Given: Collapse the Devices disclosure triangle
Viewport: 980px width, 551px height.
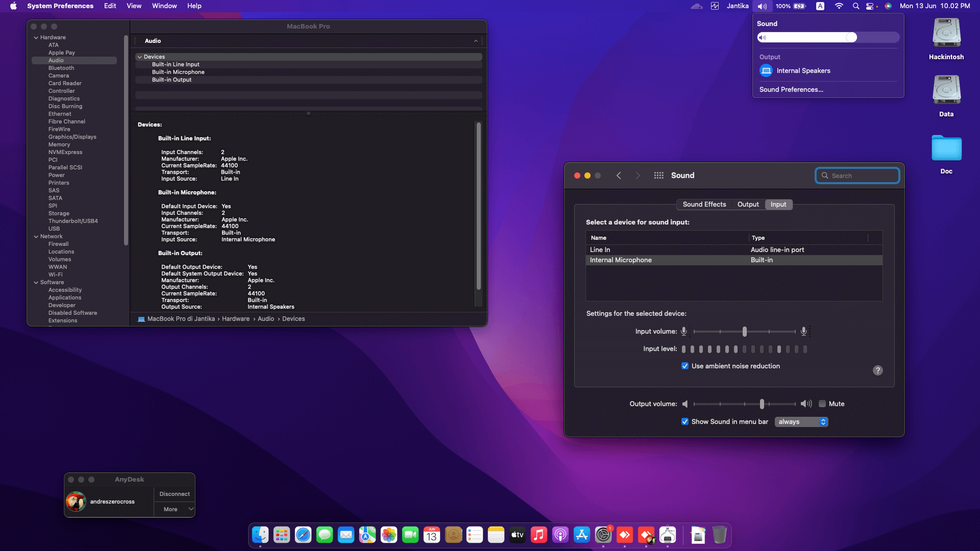Looking at the screenshot, I should pos(139,57).
